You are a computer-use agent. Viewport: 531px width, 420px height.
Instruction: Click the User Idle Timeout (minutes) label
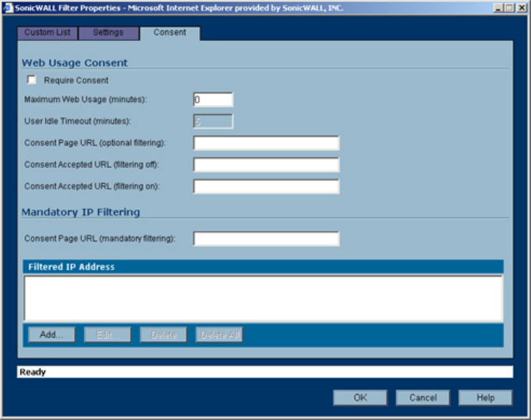pyautogui.click(x=78, y=121)
